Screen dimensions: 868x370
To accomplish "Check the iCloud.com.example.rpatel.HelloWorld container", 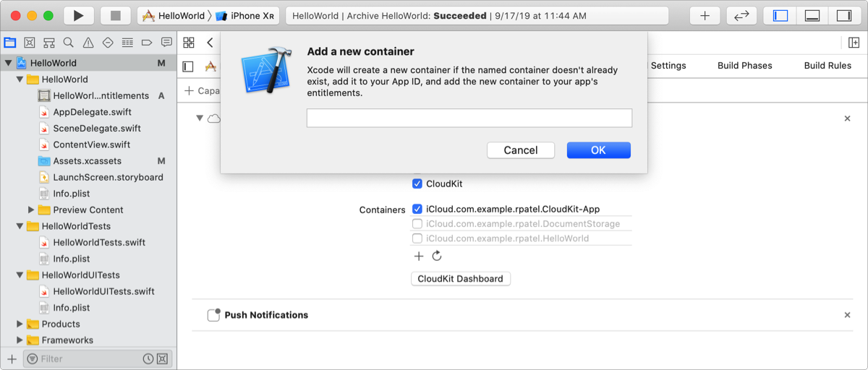I will (x=417, y=238).
